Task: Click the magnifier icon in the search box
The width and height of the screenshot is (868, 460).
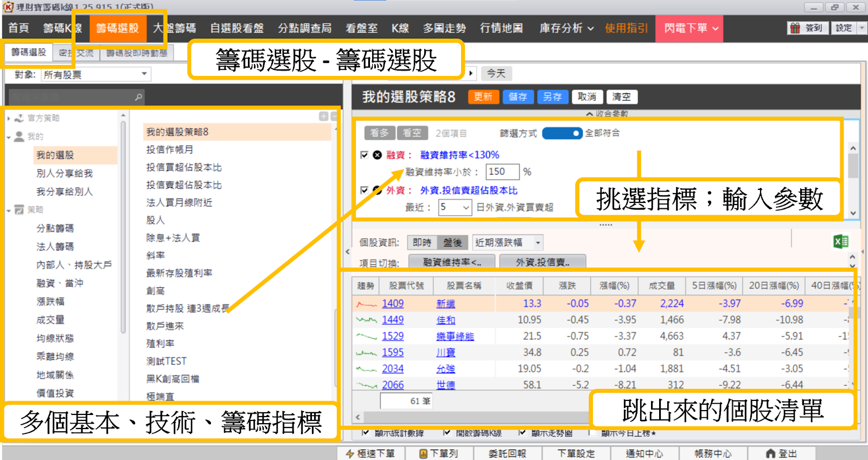Action: [x=138, y=97]
